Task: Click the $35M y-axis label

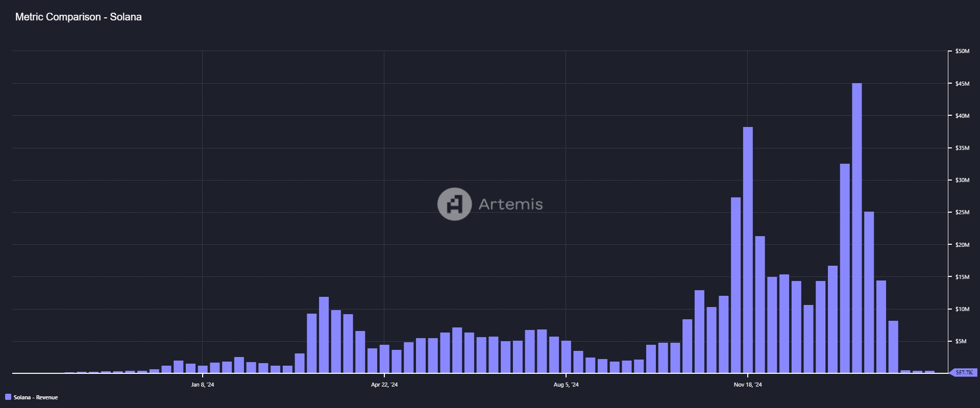Action: (962, 148)
